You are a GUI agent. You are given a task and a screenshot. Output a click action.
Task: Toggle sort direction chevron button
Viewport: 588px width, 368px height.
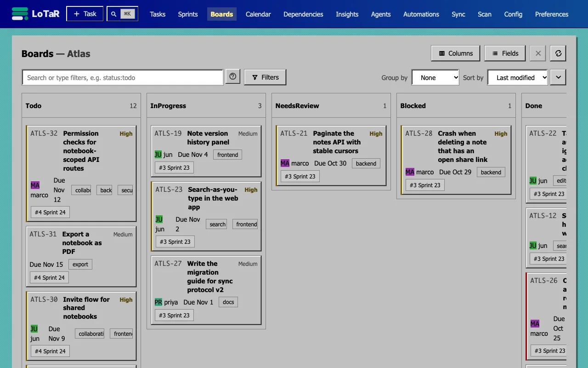pyautogui.click(x=558, y=77)
